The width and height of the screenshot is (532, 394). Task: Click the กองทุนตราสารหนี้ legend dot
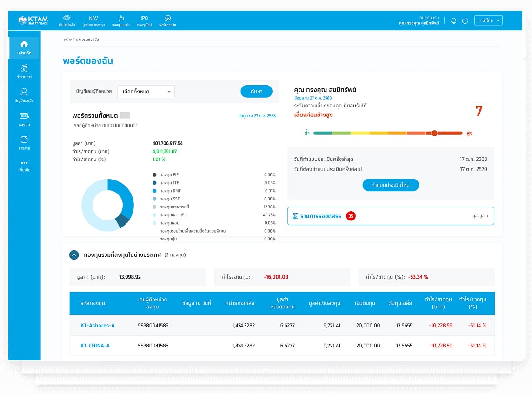(x=154, y=207)
